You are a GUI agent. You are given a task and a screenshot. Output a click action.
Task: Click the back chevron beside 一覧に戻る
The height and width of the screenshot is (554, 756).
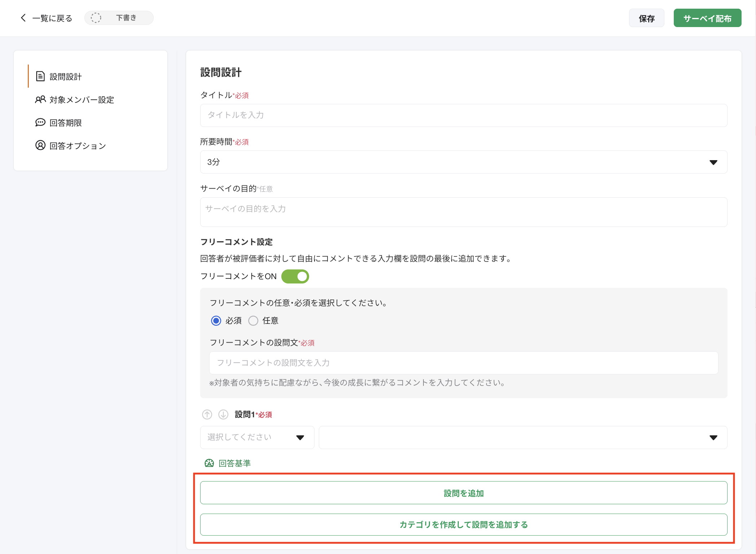pos(23,18)
